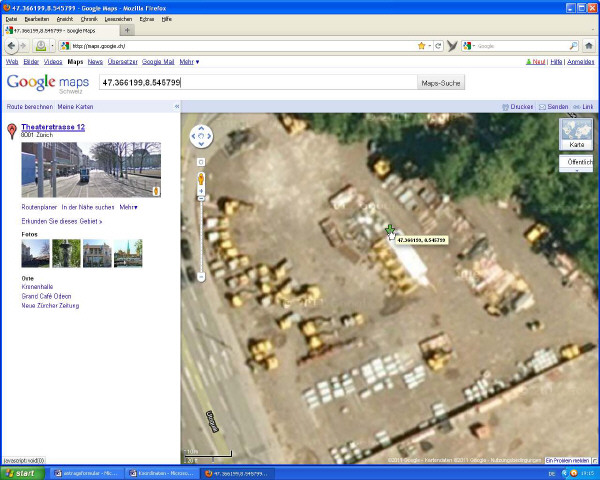Open Erkunden Sie dieses Gebiet link
This screenshot has height=480, width=600.
click(62, 221)
